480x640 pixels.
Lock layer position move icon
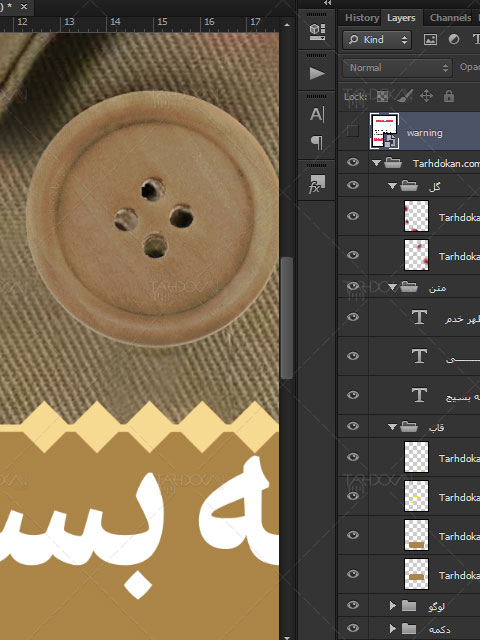[x=426, y=96]
